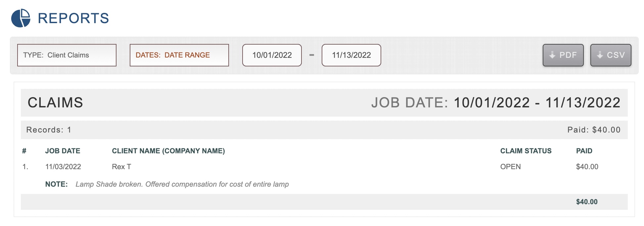The height and width of the screenshot is (226, 644).
Task: Click the PAID column header
Action: point(584,151)
